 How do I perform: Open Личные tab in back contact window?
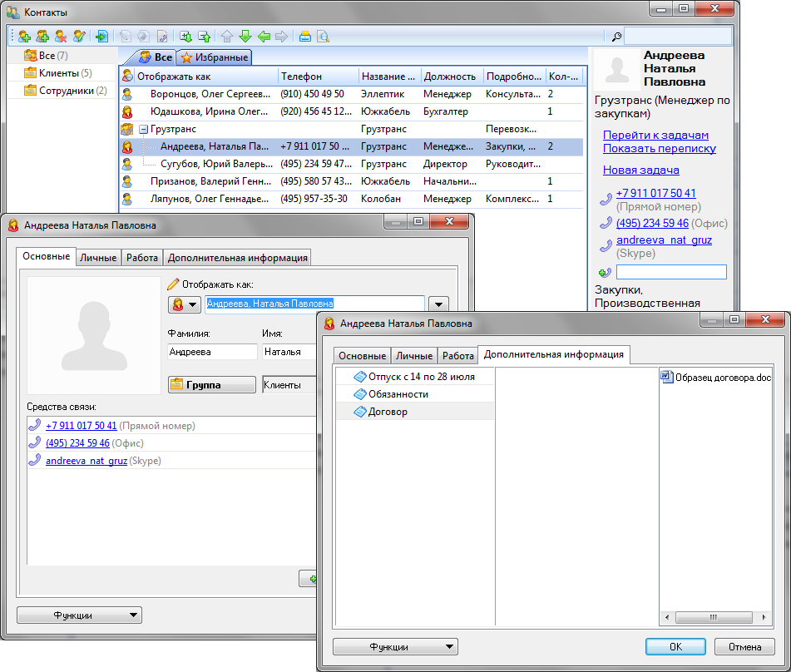98,258
